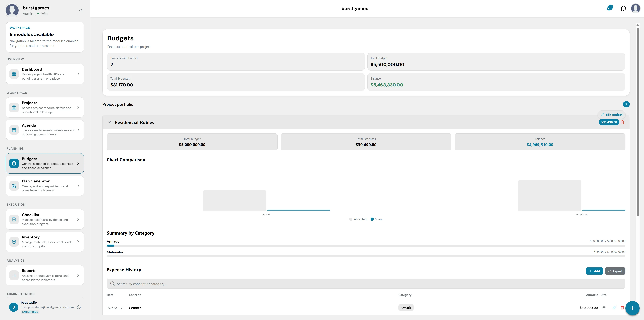This screenshot has width=644, height=320.
Task: Export the expense history
Action: (615, 271)
